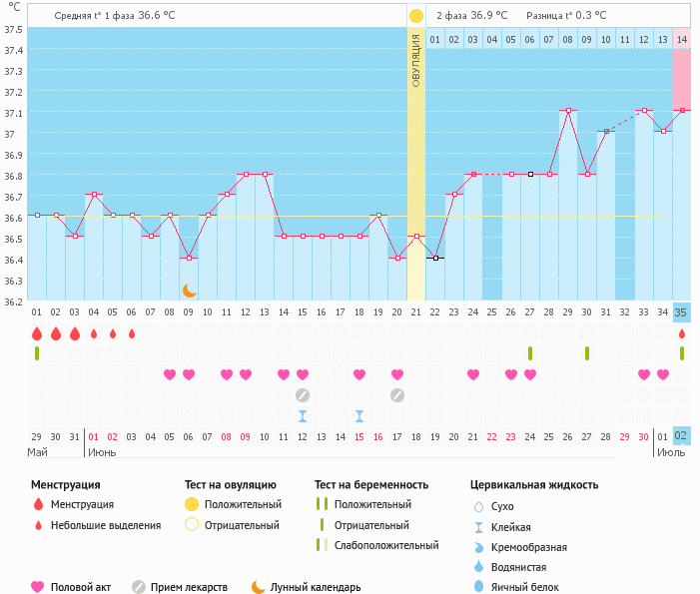The image size is (700, 594).
Task: Select the highlighted cycle day 35 cell
Action: click(x=682, y=312)
